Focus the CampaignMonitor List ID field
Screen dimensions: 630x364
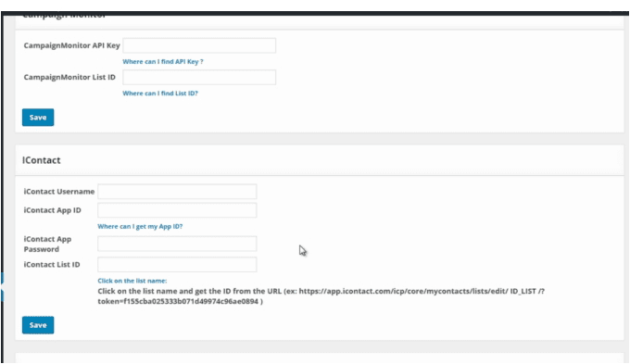coord(199,77)
